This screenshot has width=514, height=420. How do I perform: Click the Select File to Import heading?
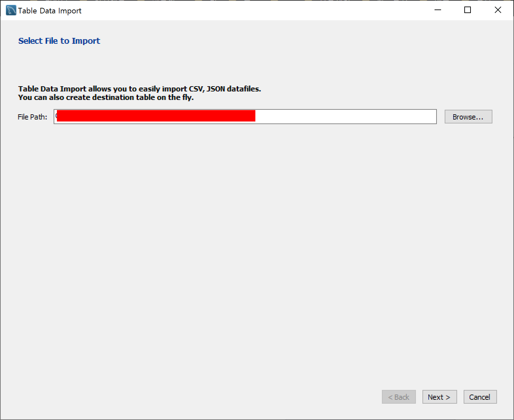click(59, 40)
